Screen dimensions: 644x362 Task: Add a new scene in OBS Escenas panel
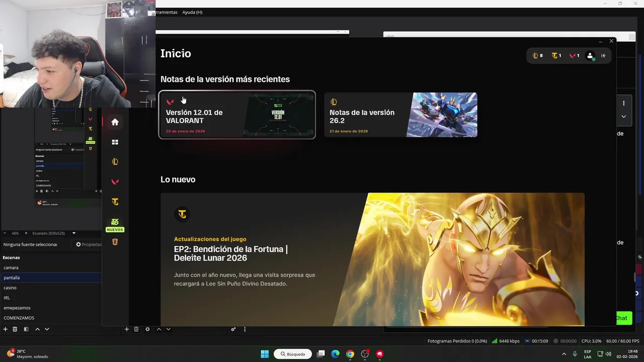pyautogui.click(x=6, y=329)
